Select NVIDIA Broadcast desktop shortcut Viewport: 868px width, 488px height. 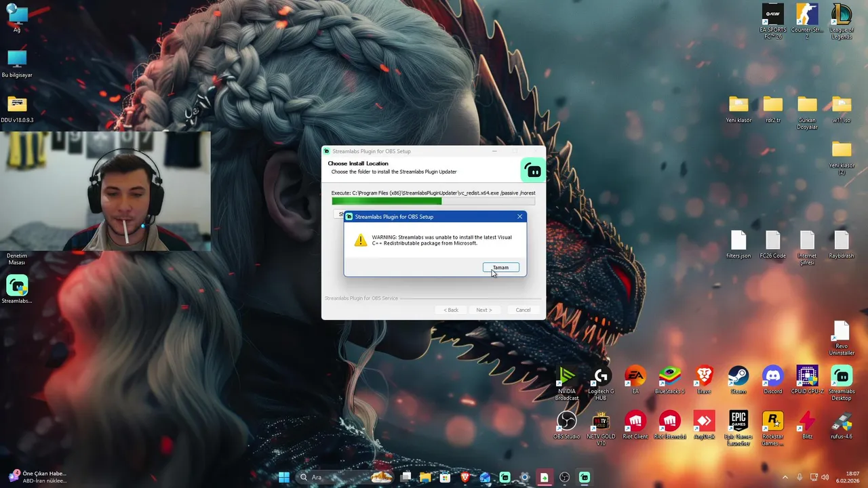pos(566,384)
